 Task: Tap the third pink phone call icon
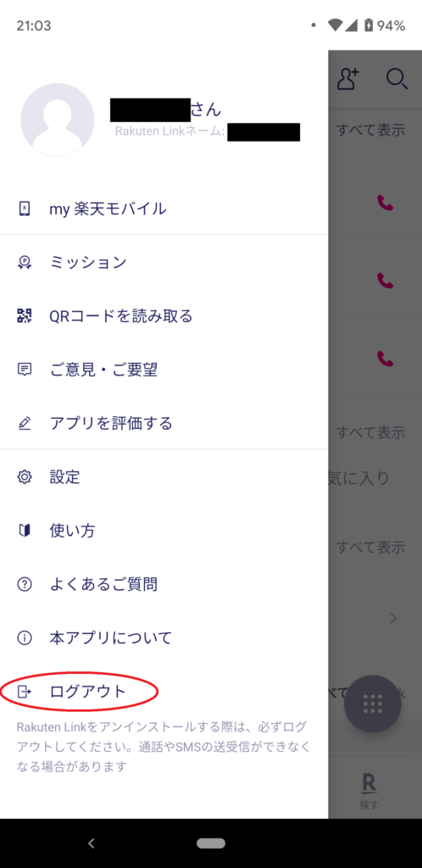coord(386,359)
